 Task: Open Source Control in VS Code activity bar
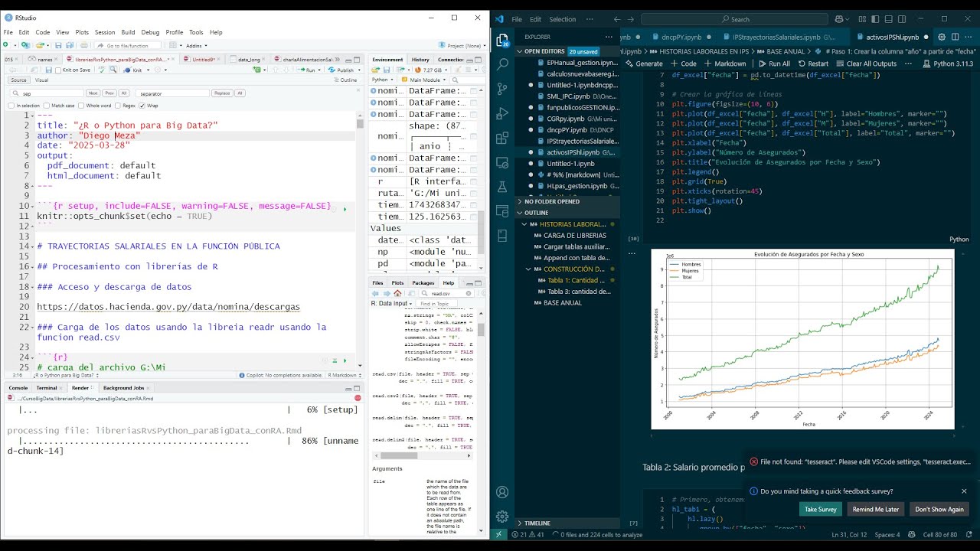(x=502, y=90)
